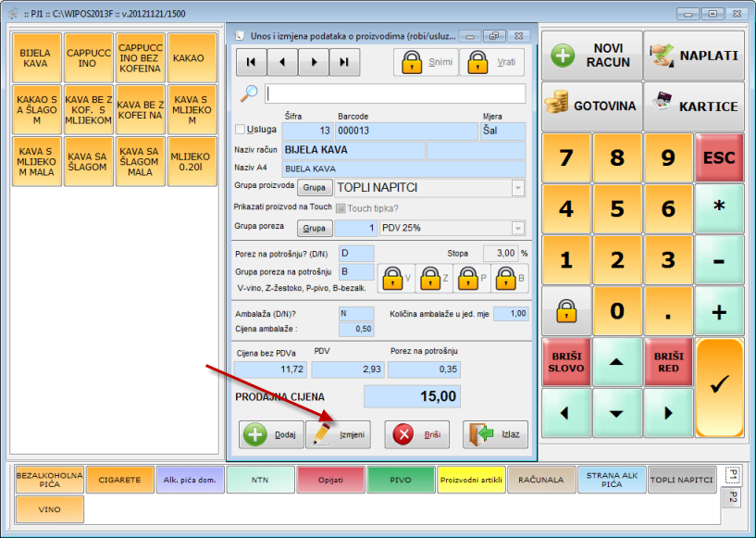Click the Vrati padlock button
The image size is (756, 538).
click(x=491, y=62)
